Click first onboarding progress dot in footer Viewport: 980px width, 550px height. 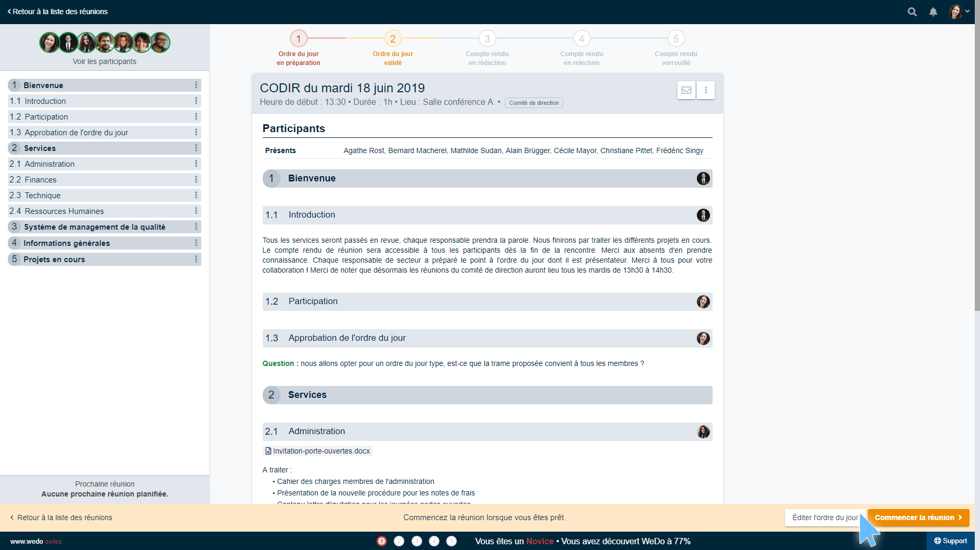tap(382, 541)
